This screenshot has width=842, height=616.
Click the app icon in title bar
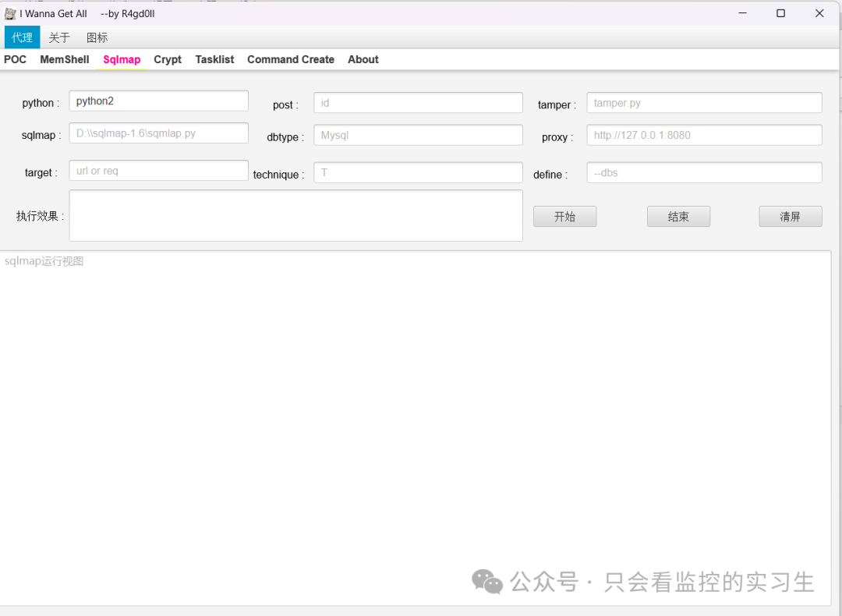point(9,13)
